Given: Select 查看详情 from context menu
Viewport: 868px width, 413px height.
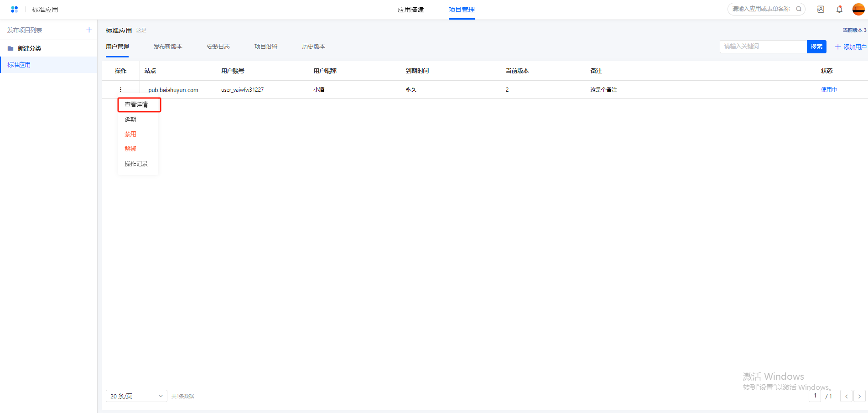Looking at the screenshot, I should click(136, 105).
